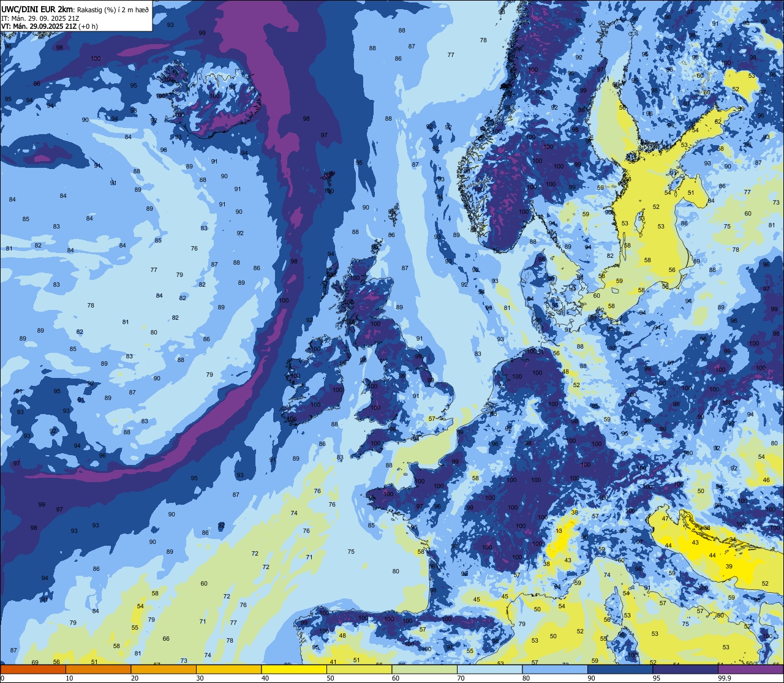The height and width of the screenshot is (683, 784).
Task: Click the '34' humidity value on map
Action: [x=733, y=539]
